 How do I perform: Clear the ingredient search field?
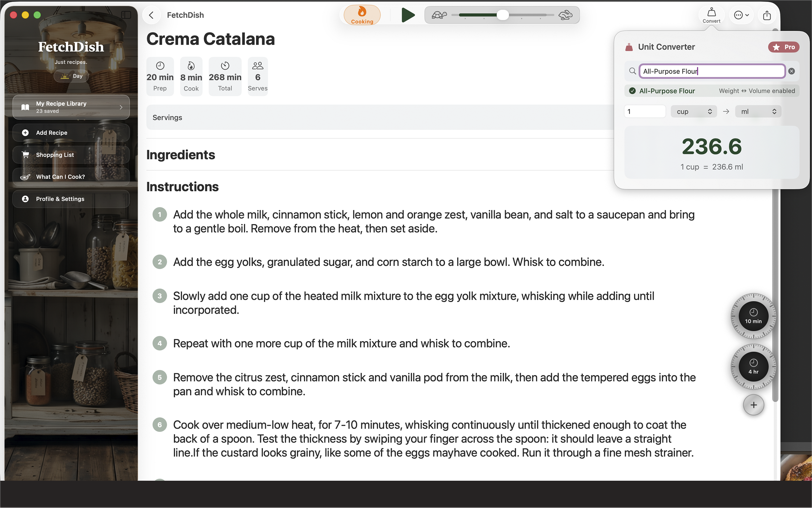[x=791, y=71]
